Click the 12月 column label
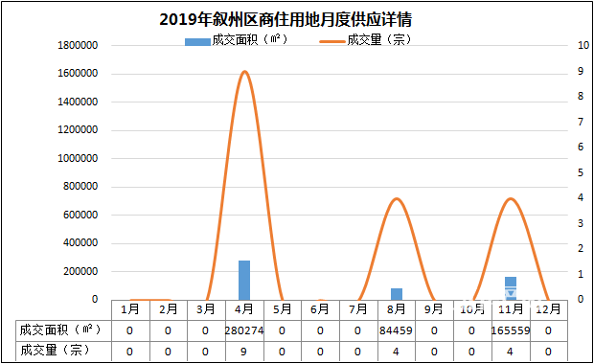 click(548, 309)
